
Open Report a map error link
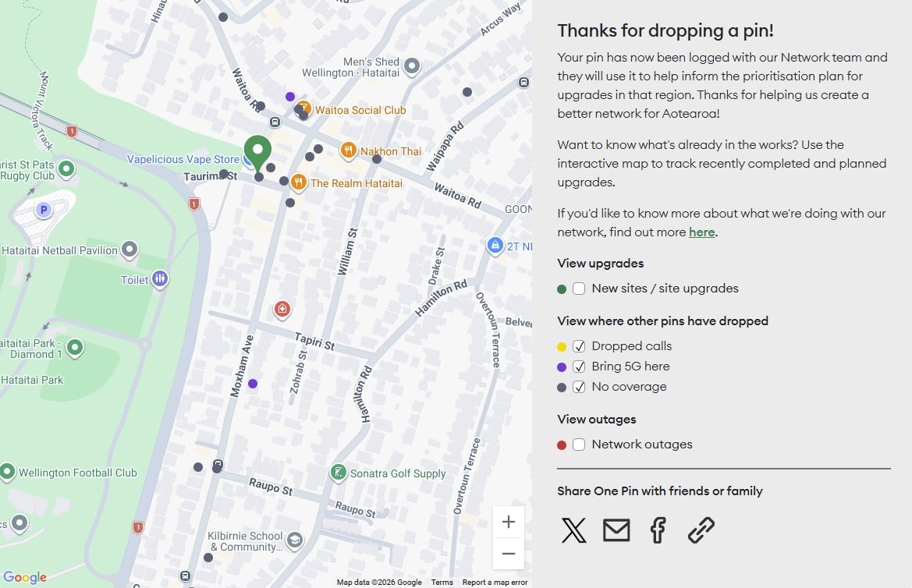coord(495,583)
